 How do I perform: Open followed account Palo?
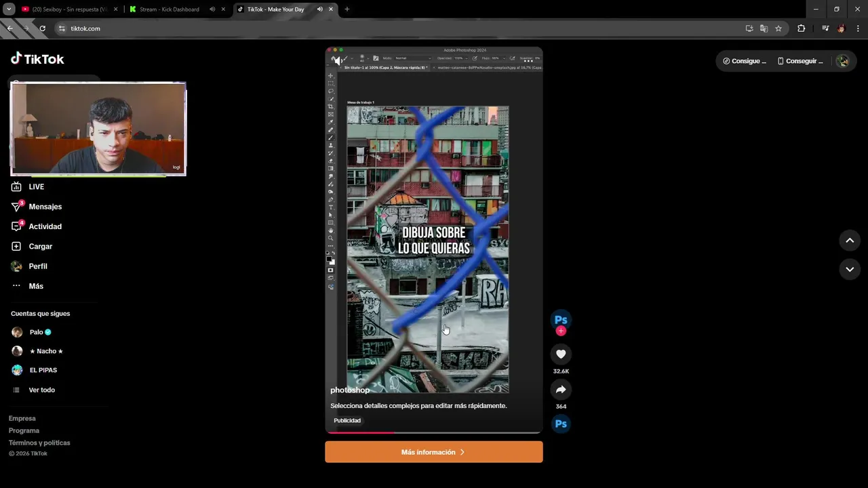tap(31, 332)
